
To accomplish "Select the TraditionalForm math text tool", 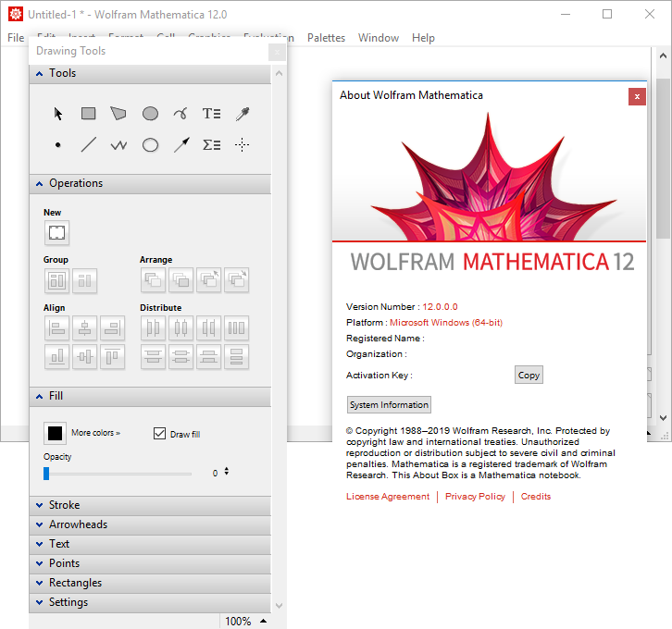I will click(211, 145).
